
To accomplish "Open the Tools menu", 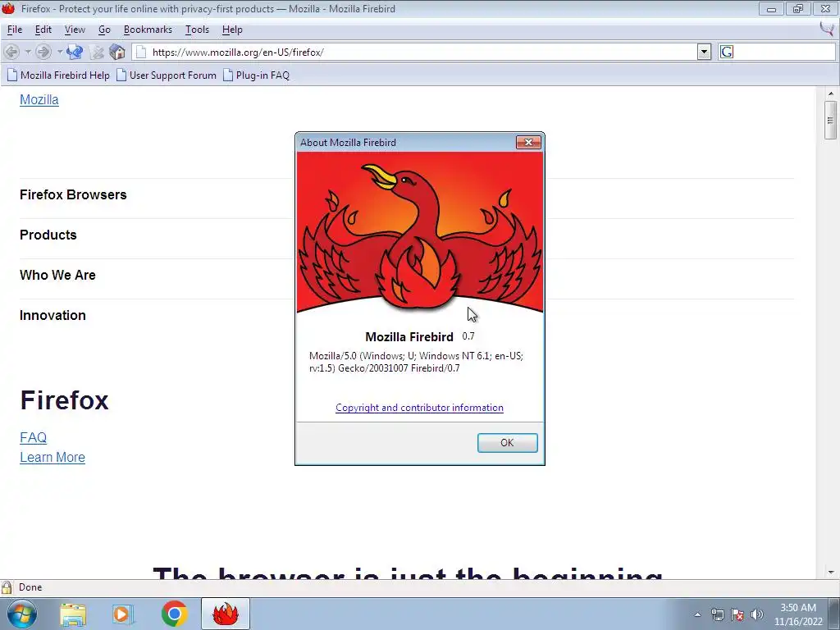I will (x=197, y=30).
